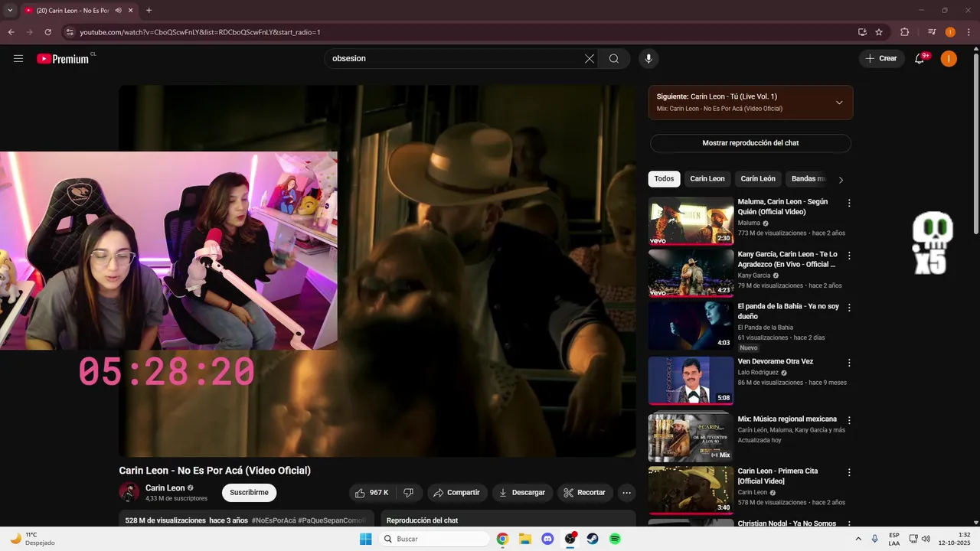The image size is (980, 551).
Task: Reload the page in Chrome
Action: [x=47, y=32]
